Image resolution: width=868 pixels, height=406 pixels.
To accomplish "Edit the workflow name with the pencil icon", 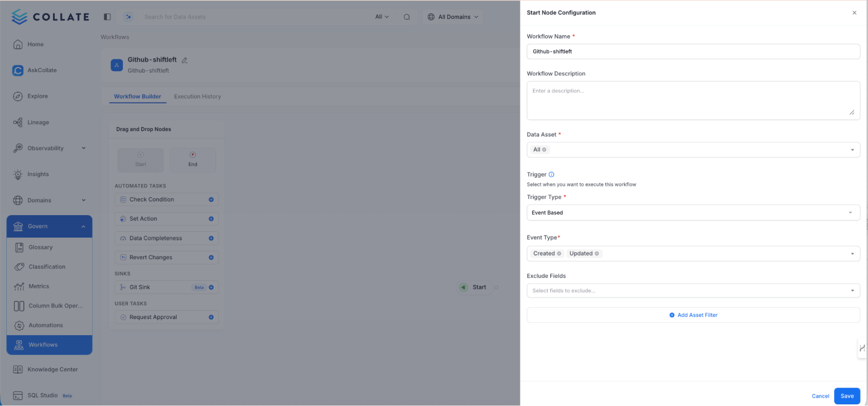I will [x=185, y=60].
